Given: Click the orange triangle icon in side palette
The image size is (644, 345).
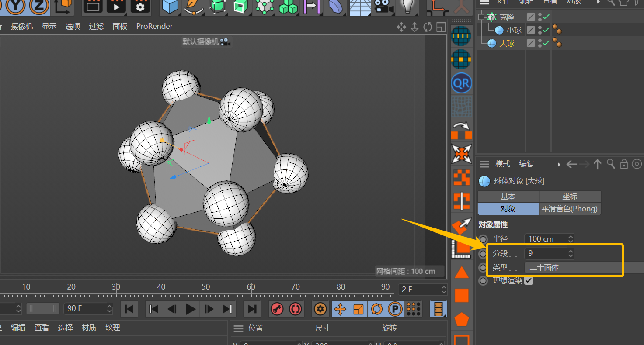Looking at the screenshot, I should 461,273.
